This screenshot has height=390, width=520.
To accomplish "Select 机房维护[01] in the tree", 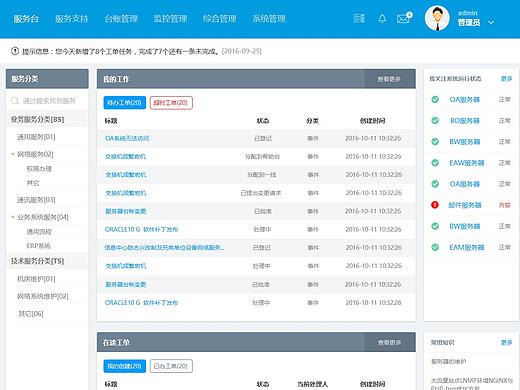I will coord(36,279).
